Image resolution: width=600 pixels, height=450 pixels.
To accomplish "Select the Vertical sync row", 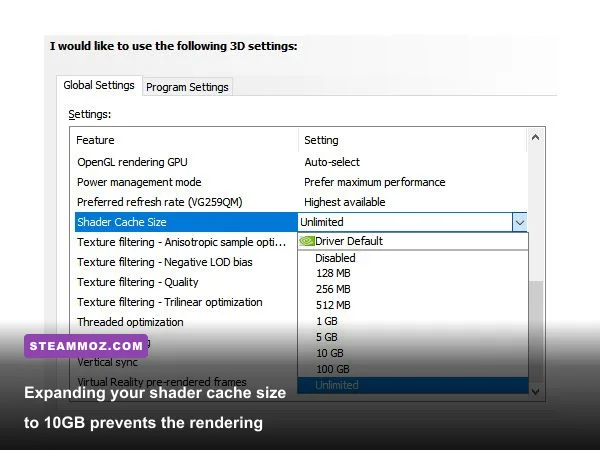I will click(186, 362).
